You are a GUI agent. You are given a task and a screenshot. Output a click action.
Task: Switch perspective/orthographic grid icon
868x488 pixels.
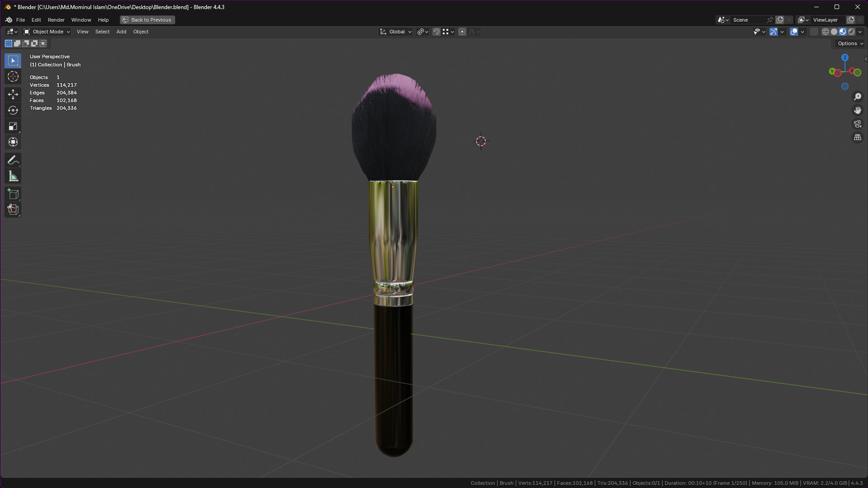[x=858, y=137]
